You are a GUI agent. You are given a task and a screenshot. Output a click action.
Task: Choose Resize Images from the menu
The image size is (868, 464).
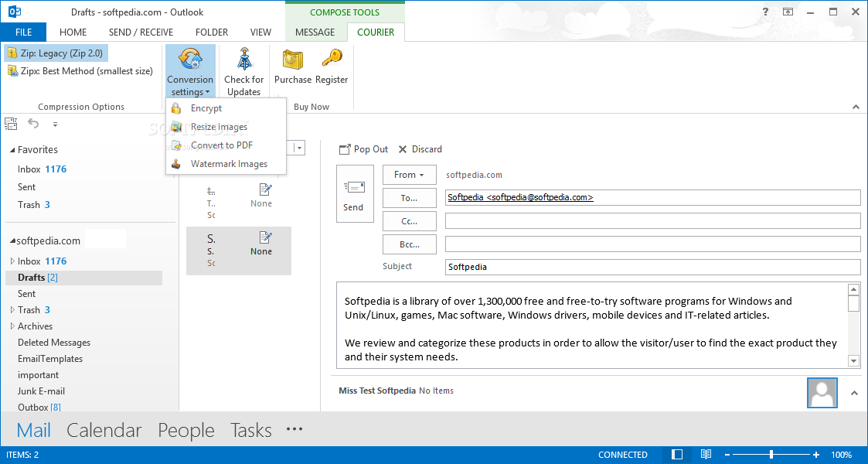[226, 127]
